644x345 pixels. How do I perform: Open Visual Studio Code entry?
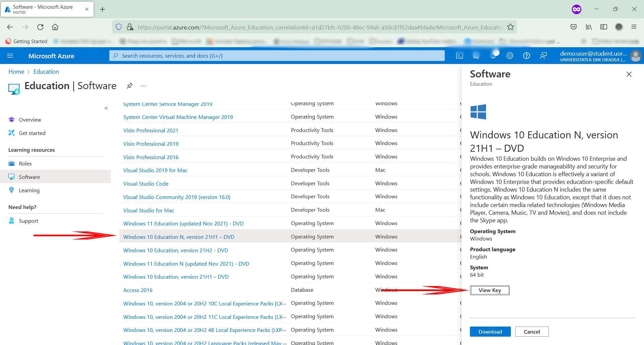tap(146, 184)
